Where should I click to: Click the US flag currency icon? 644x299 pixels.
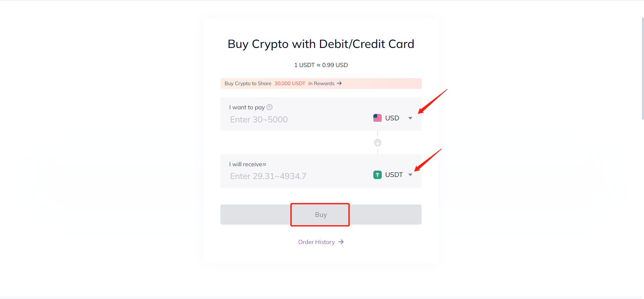click(377, 118)
